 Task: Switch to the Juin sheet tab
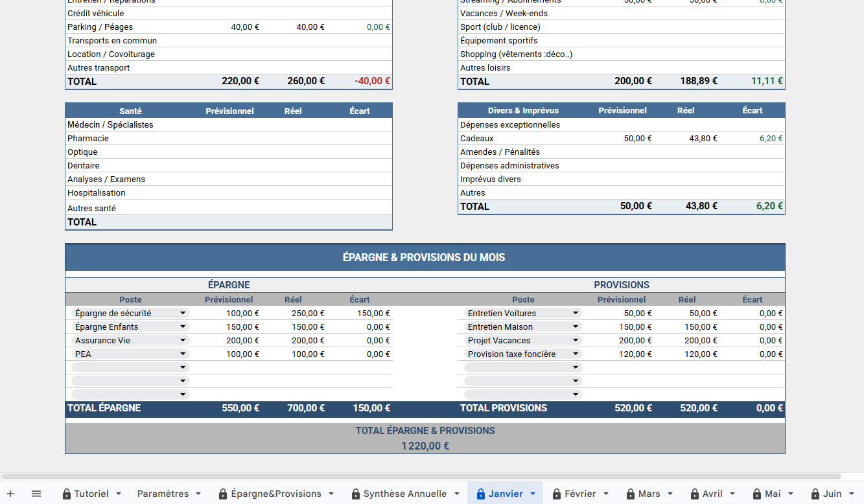832,494
